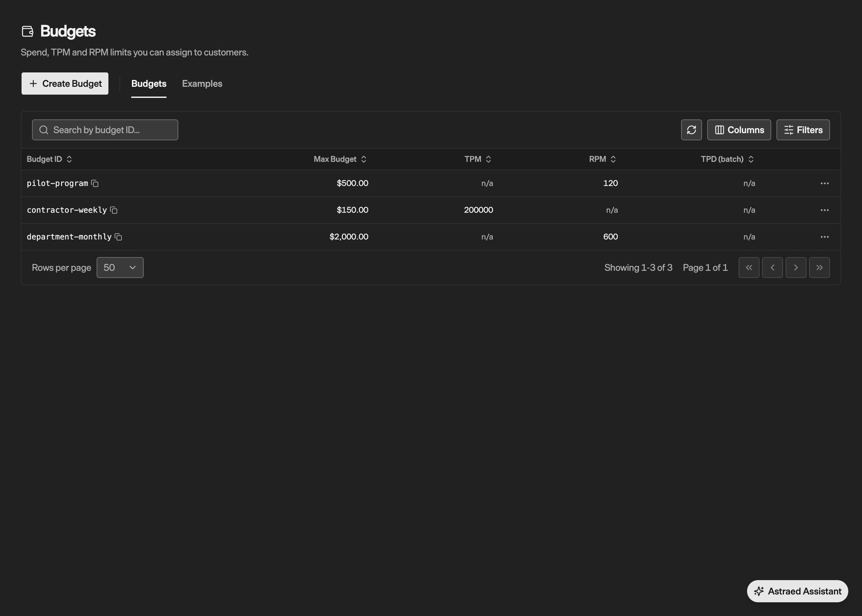Select the Budgets tab
This screenshot has height=616, width=862.
tap(149, 84)
